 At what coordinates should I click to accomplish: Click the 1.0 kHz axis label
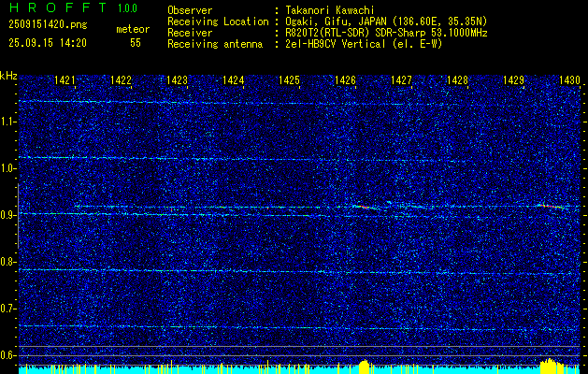(x=7, y=168)
